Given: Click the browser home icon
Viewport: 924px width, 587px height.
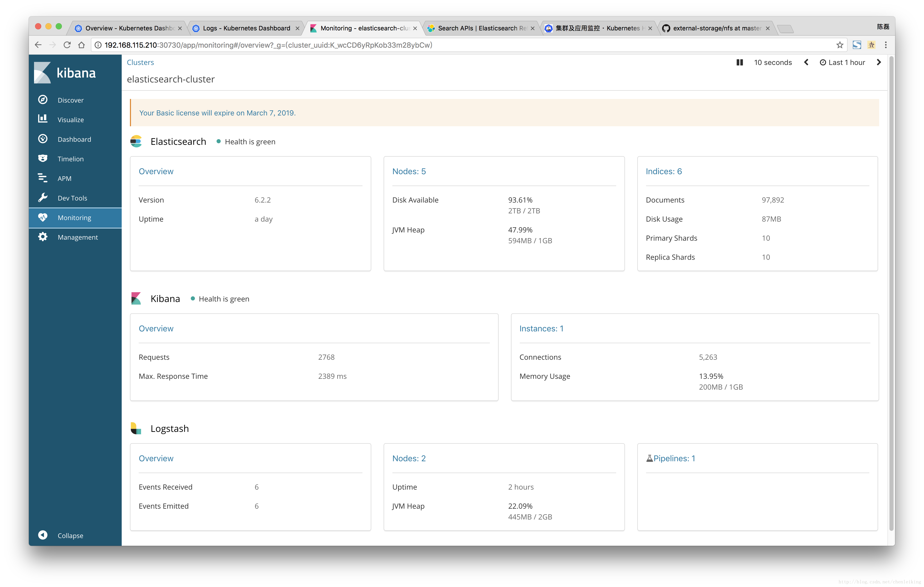Looking at the screenshot, I should (x=81, y=45).
